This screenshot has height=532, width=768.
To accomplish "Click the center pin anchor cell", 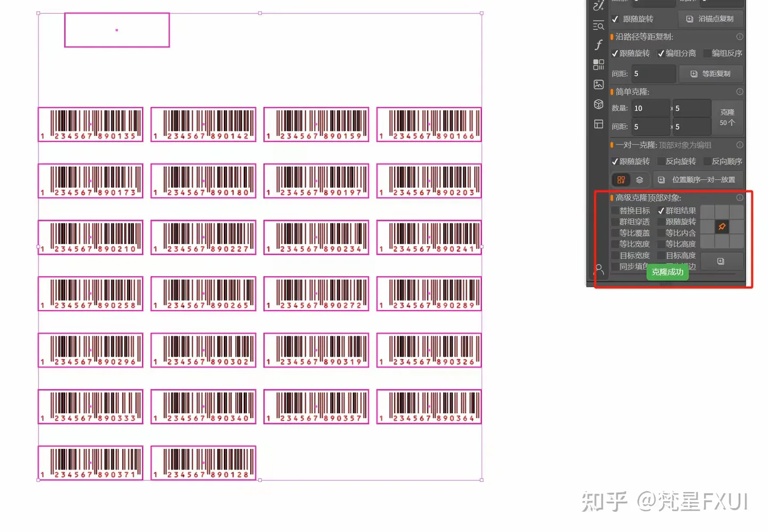I will pos(722,227).
